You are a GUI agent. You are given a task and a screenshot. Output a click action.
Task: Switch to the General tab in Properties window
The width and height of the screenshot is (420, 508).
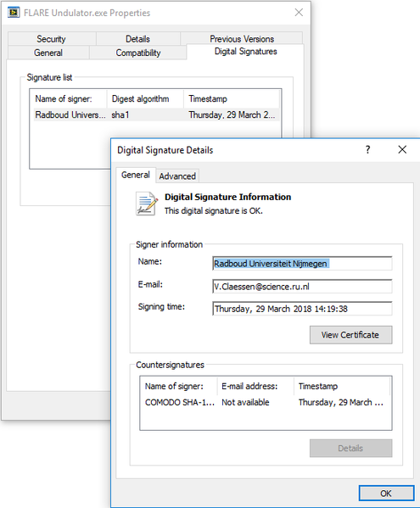click(48, 53)
